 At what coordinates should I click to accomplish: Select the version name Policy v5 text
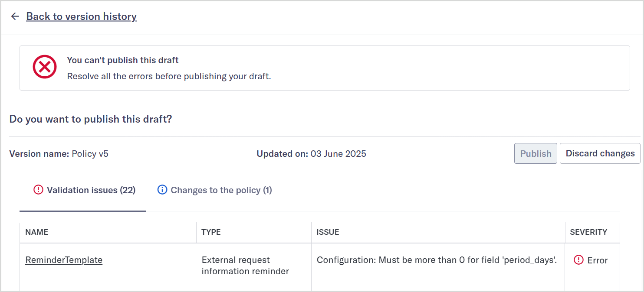(90, 153)
